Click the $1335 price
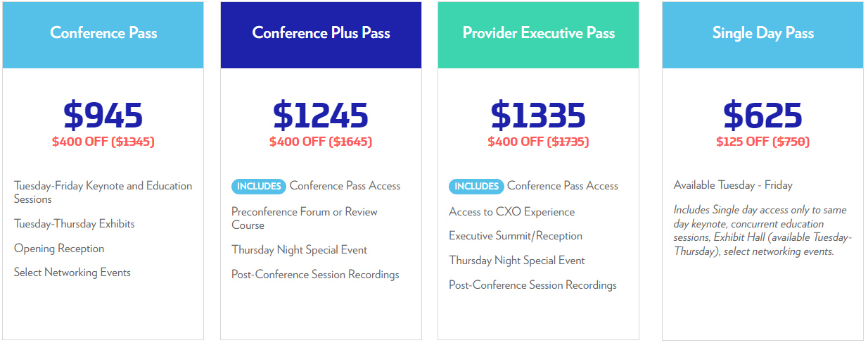Screen dimensions: 868x343 click(539, 115)
